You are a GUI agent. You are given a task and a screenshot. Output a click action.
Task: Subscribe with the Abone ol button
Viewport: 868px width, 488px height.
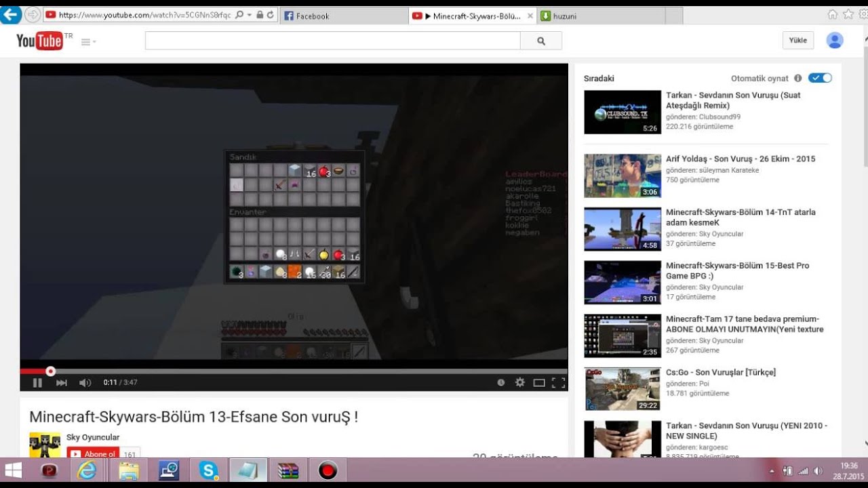(x=93, y=453)
